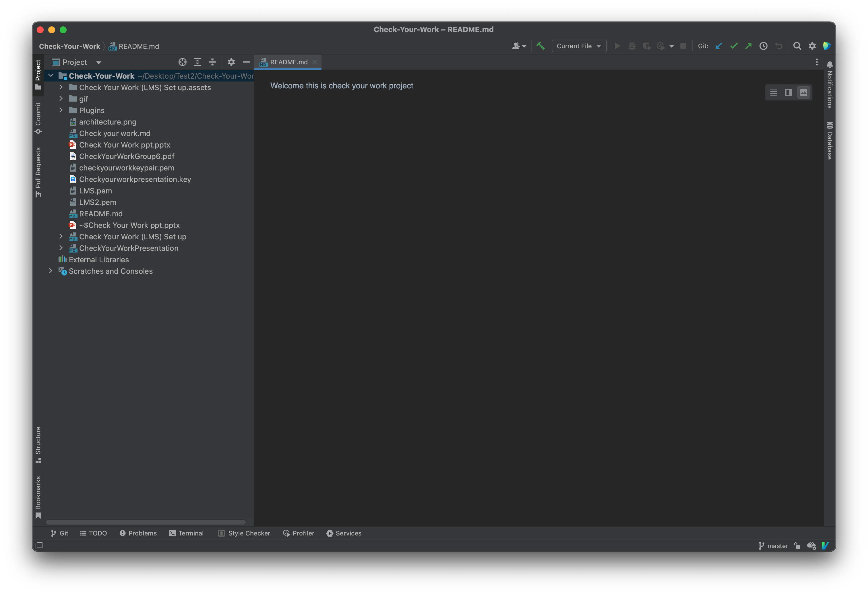Click the read-only lock icon in status bar
Screen dimensions: 868x594
point(797,546)
